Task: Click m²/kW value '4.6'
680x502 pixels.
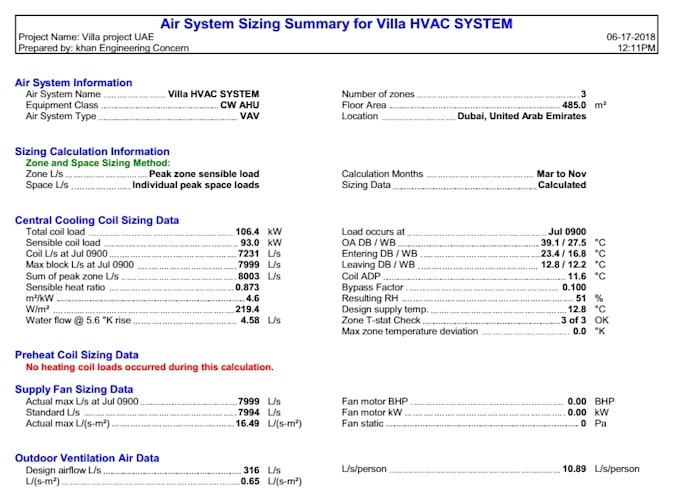Action: coord(252,298)
